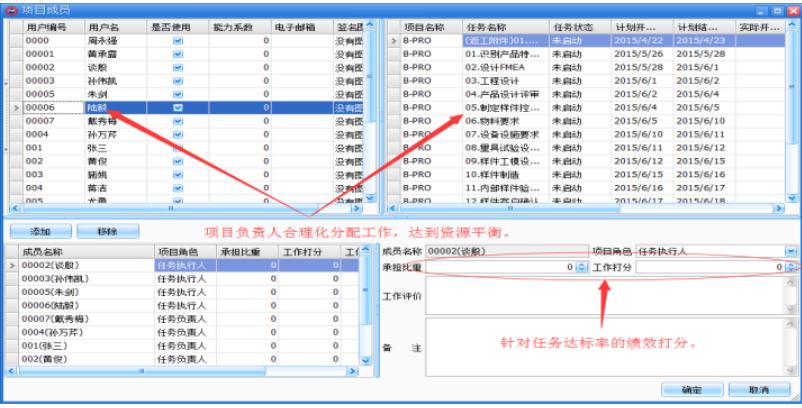This screenshot has height=408, width=802.
Task: Select task row 10.样件制造
Action: pos(587,174)
